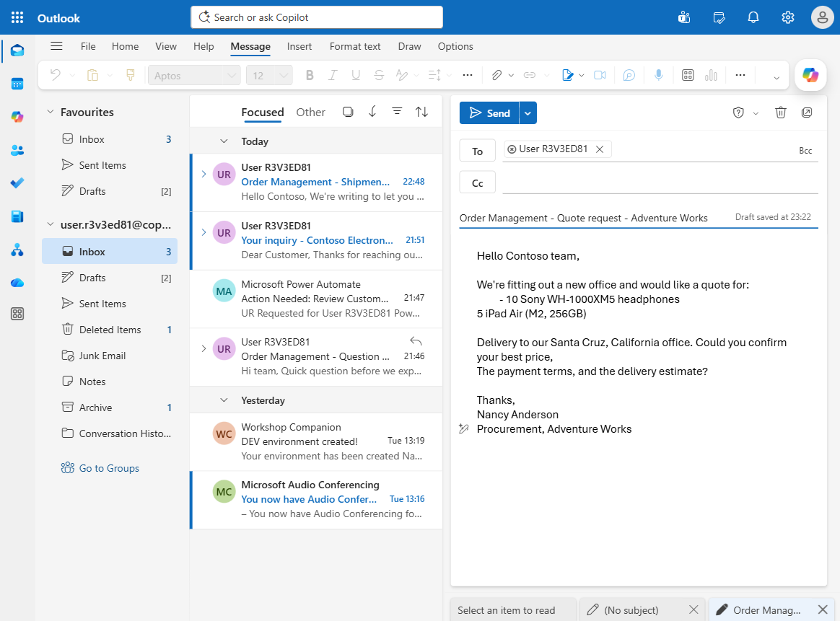Screen dimensions: 840x621
Task: Click the Search or ask Copilot box
Action: click(x=317, y=17)
